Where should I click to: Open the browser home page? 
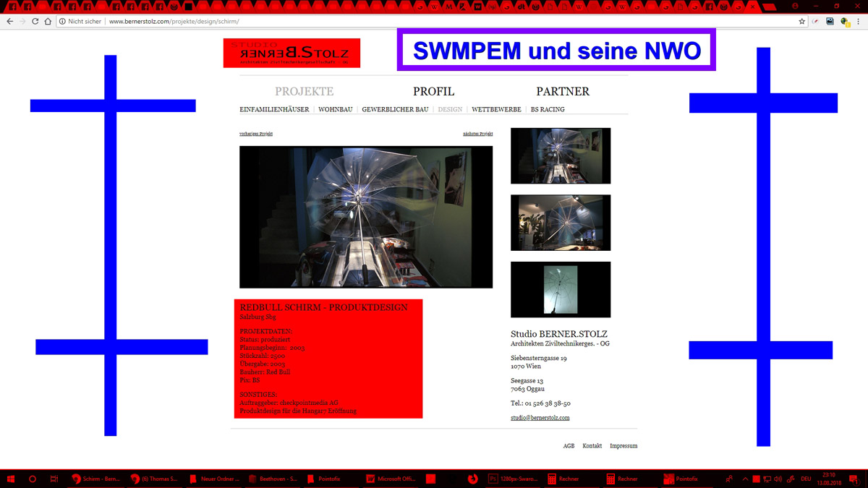pos(48,22)
